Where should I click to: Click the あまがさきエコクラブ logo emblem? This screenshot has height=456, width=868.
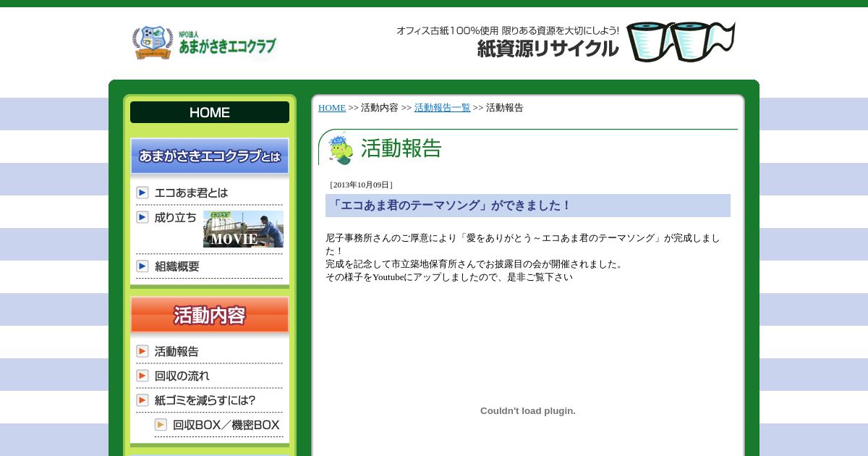coord(153,43)
